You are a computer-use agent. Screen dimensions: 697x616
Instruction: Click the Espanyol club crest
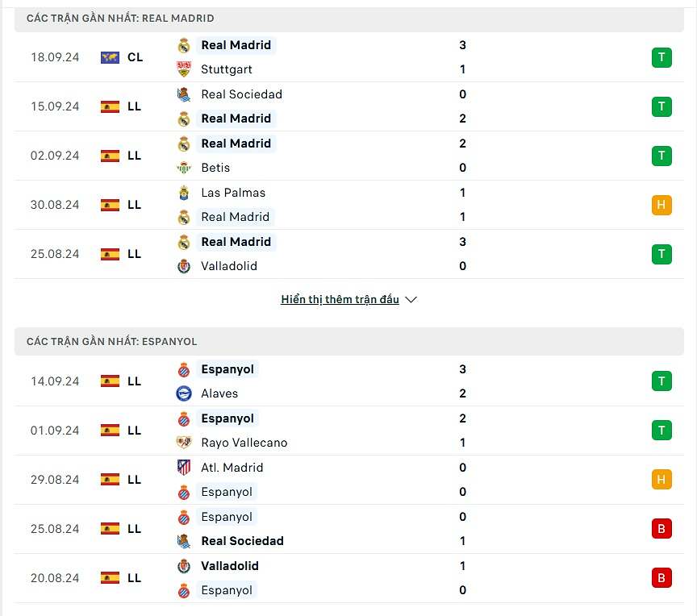[184, 369]
